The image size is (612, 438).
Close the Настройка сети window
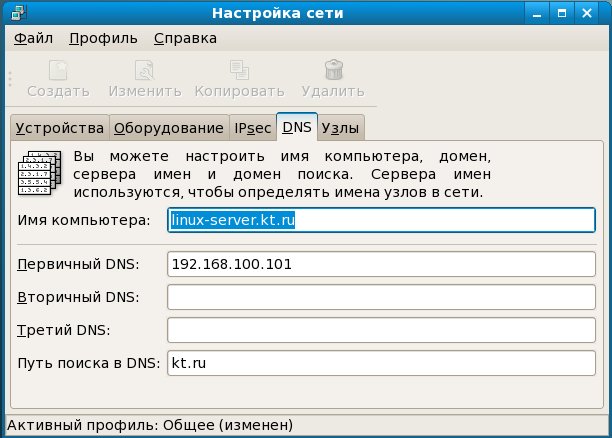pyautogui.click(x=587, y=13)
